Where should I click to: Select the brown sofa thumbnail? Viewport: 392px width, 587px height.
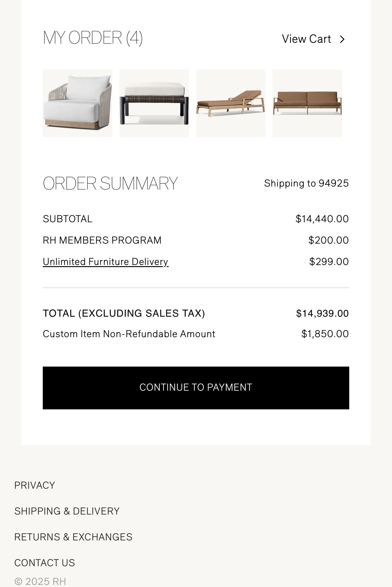[307, 103]
